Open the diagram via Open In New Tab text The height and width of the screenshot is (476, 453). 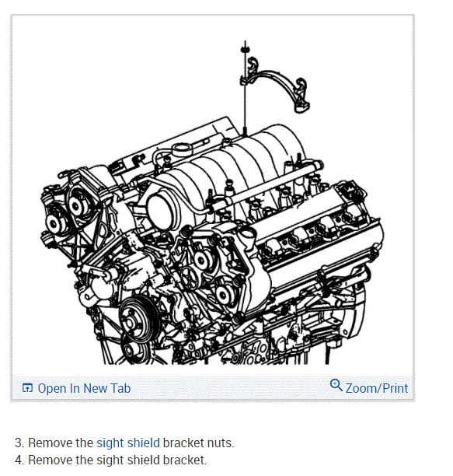click(x=84, y=388)
